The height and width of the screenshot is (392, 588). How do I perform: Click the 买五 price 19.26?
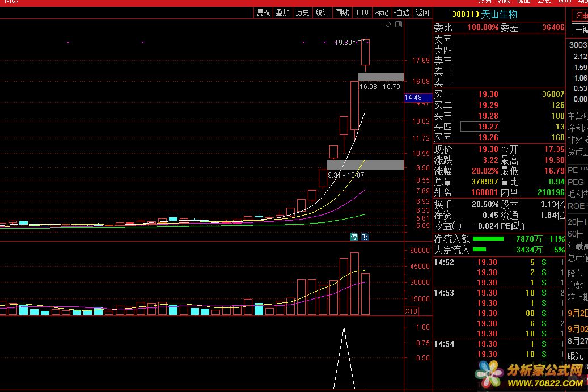coord(488,138)
